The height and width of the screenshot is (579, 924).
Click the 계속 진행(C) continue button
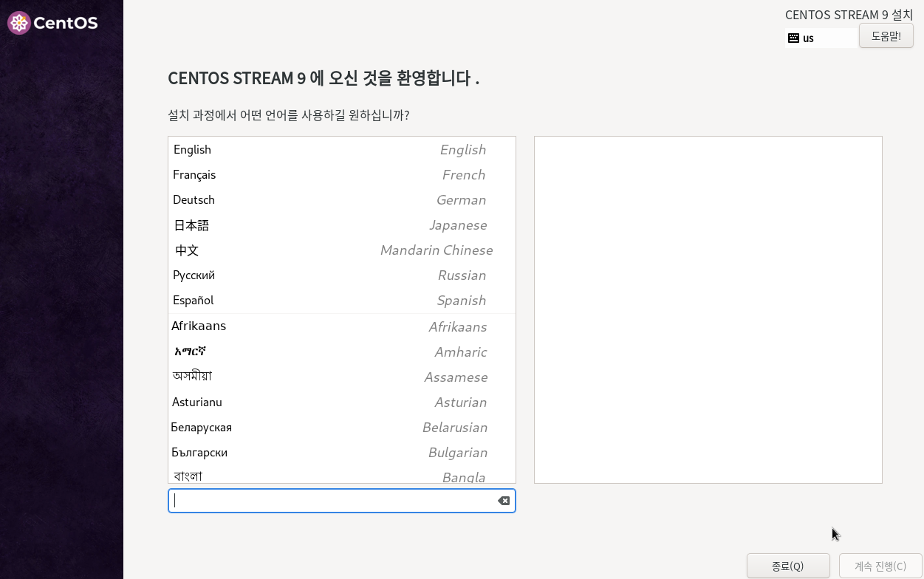880,566
